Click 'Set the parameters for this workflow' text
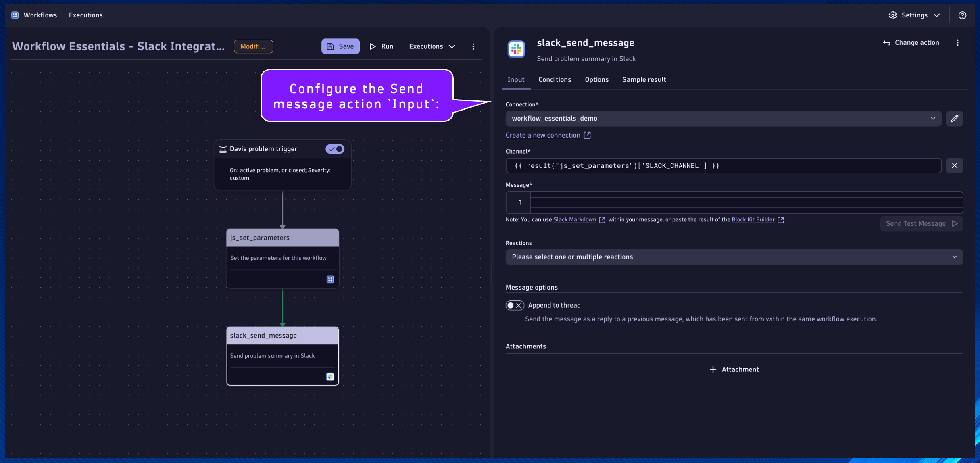 (x=278, y=258)
